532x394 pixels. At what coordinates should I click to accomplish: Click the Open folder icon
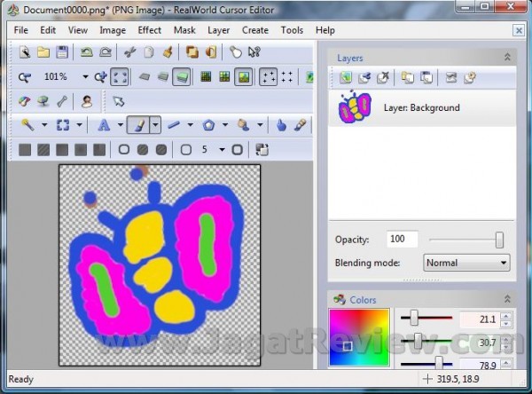coord(43,53)
